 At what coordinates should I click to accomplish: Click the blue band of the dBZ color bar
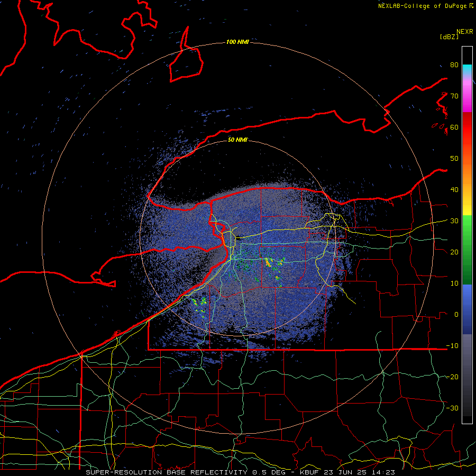(x=467, y=309)
